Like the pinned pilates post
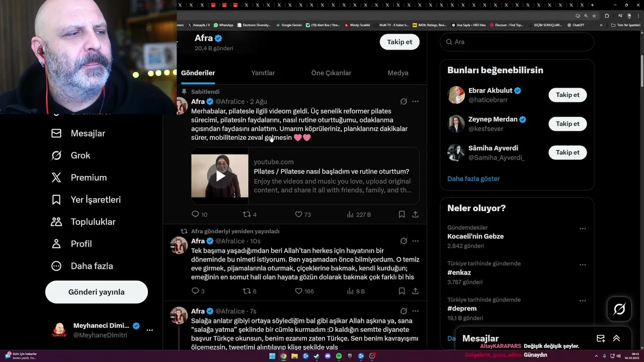 pyautogui.click(x=298, y=214)
